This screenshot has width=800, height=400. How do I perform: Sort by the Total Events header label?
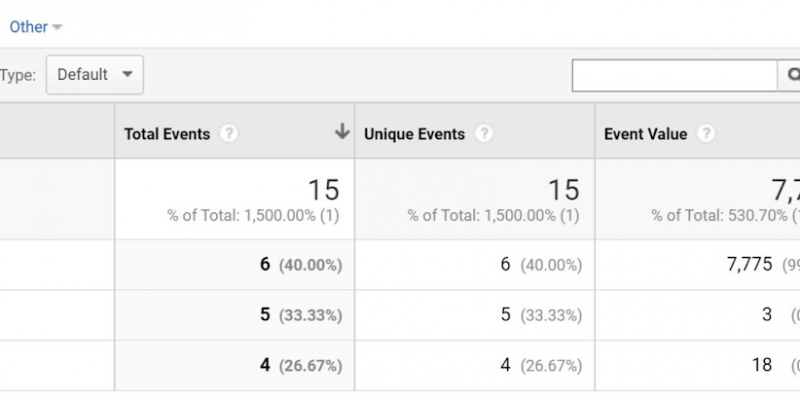[167, 134]
